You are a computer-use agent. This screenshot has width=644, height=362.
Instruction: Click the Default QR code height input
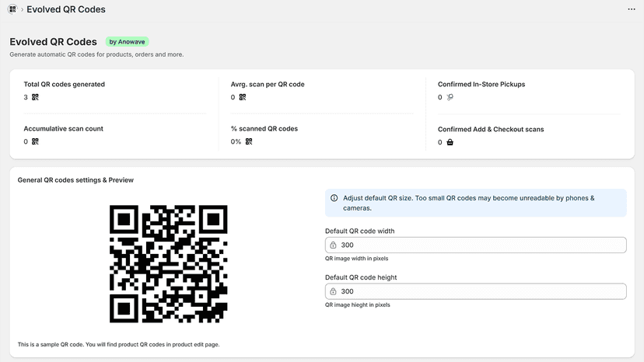tap(475, 291)
